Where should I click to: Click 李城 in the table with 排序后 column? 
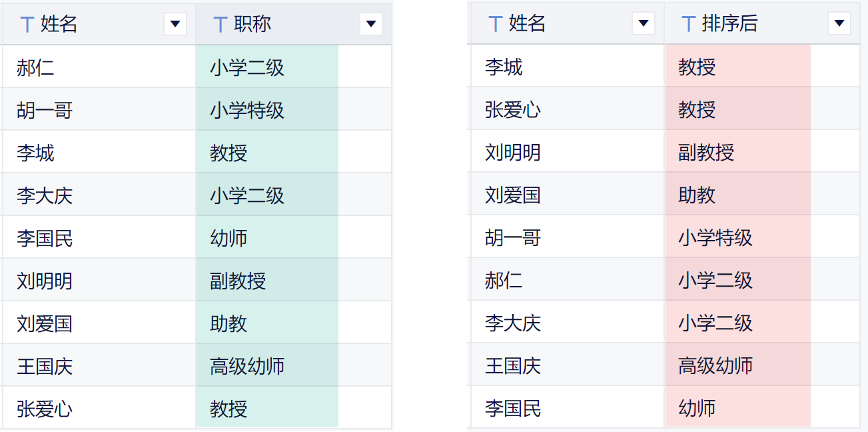pos(504,67)
